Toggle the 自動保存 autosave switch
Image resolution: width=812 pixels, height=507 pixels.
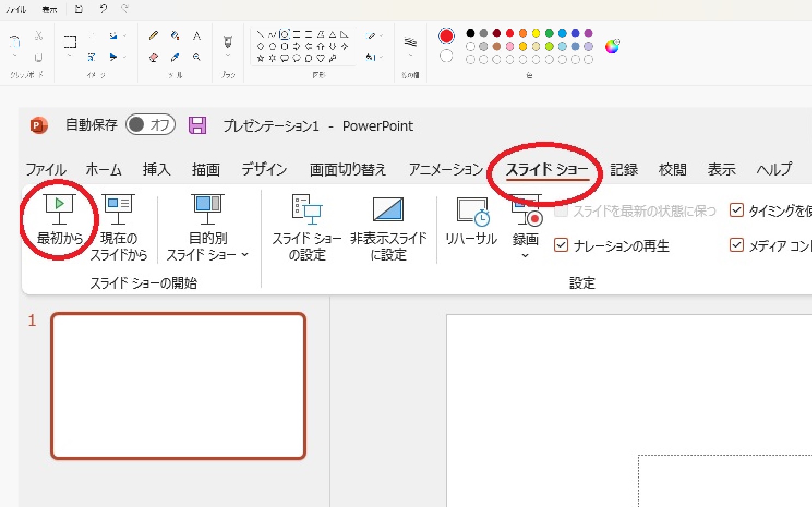click(151, 125)
